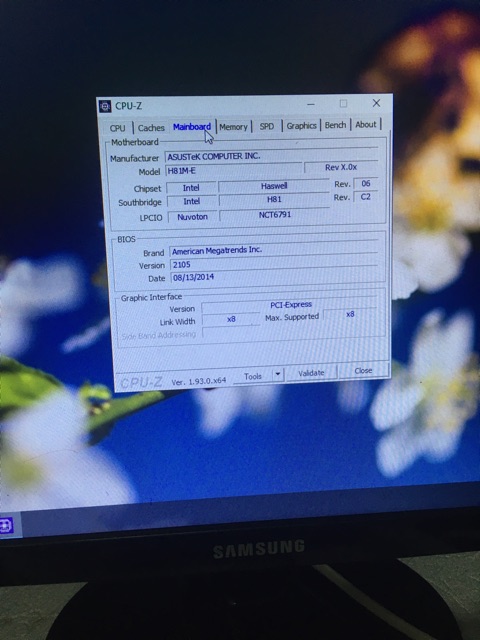Image resolution: width=480 pixels, height=640 pixels.
Task: Switch to the CPU tab
Action: (118, 128)
